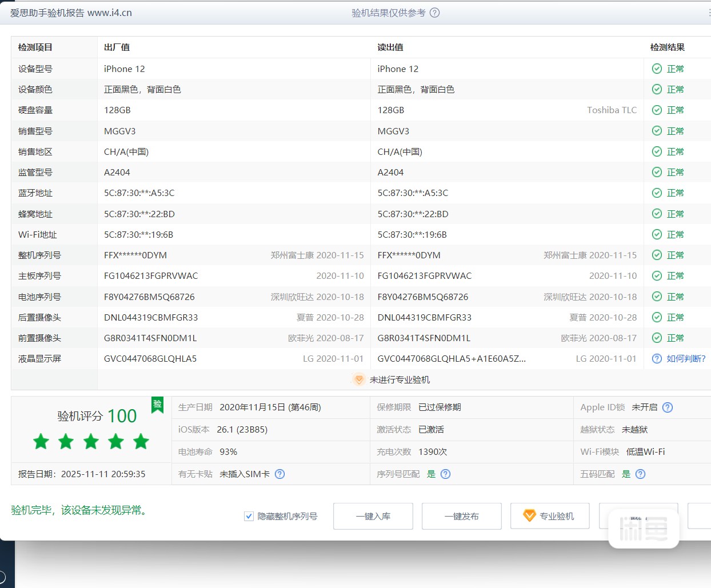Click help icon beside 验机结果仅供参考
The height and width of the screenshot is (588, 711).
pyautogui.click(x=434, y=13)
